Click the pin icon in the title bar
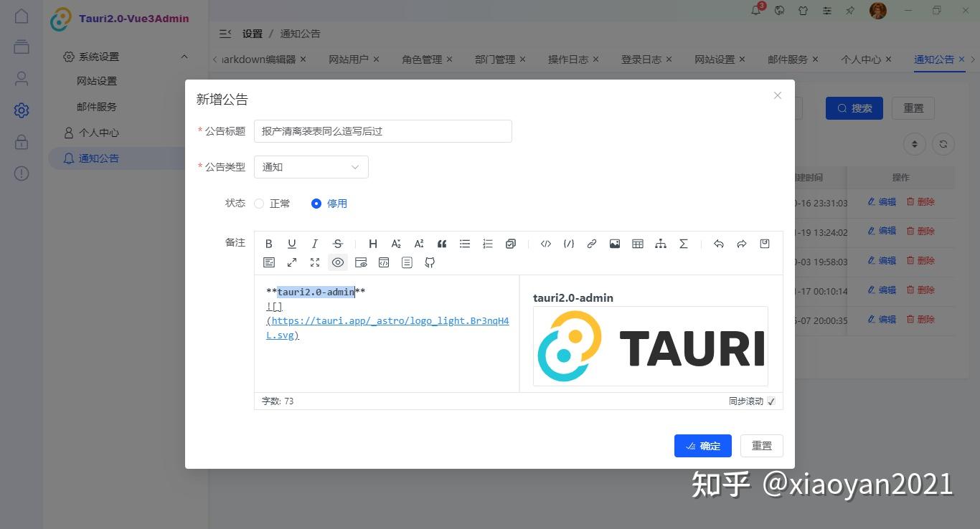Viewport: 980px width, 529px height. point(852,10)
